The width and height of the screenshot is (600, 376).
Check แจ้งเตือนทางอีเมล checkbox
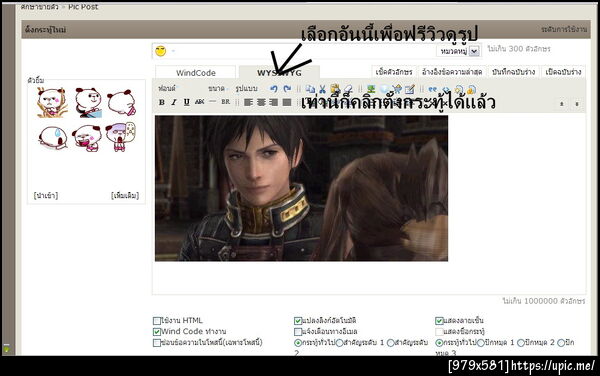[x=298, y=332]
